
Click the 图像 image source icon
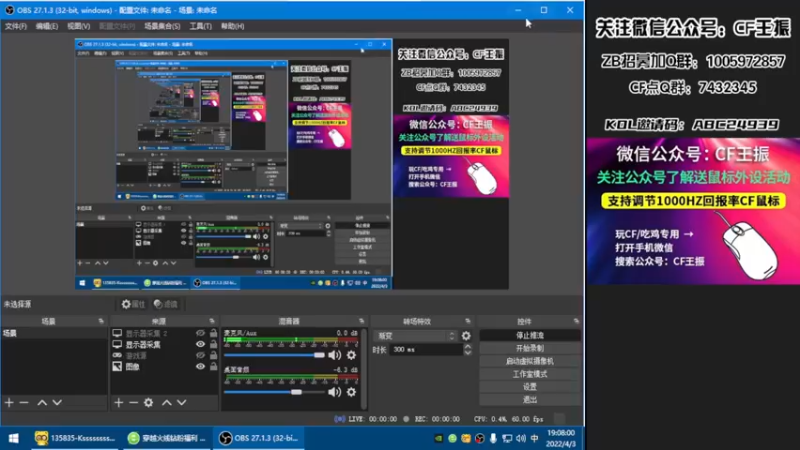(117, 366)
